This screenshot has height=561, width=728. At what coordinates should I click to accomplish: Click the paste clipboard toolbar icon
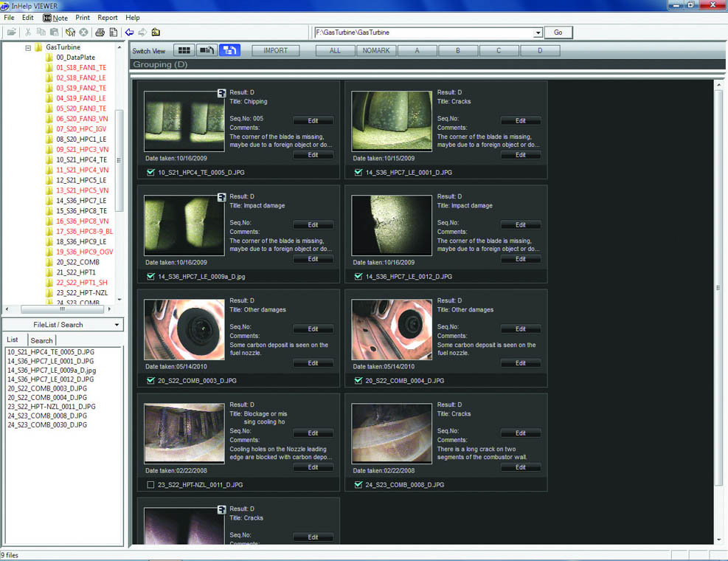(55, 32)
